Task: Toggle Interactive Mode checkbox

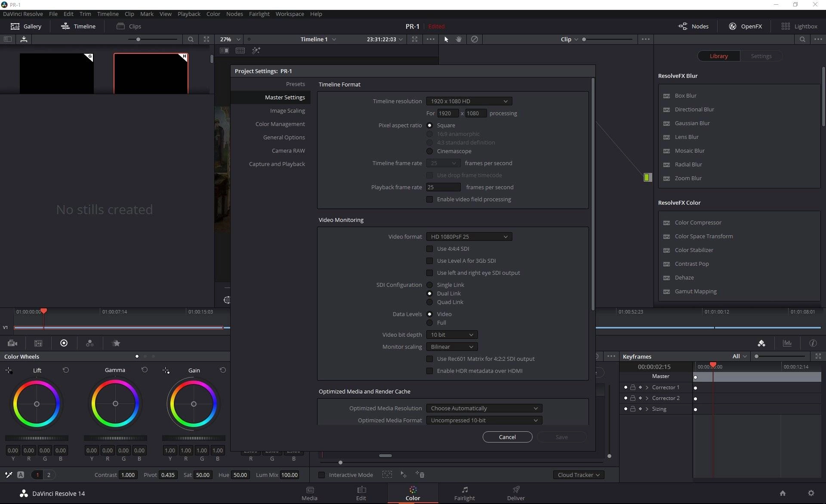Action: [321, 475]
